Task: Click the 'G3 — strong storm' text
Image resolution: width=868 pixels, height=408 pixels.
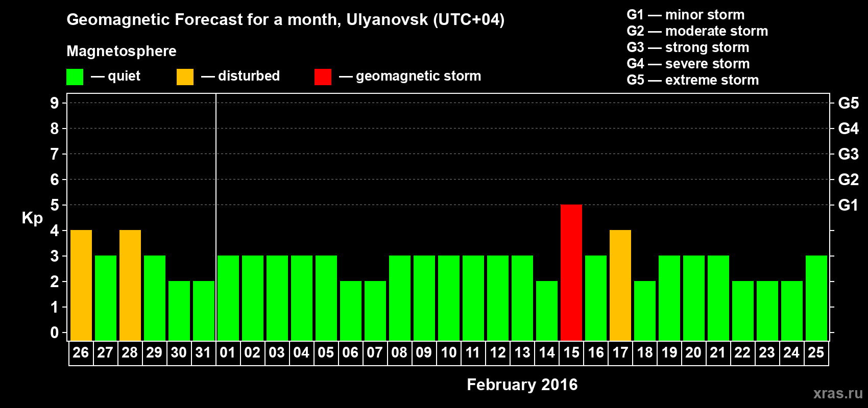Action: [x=688, y=47]
